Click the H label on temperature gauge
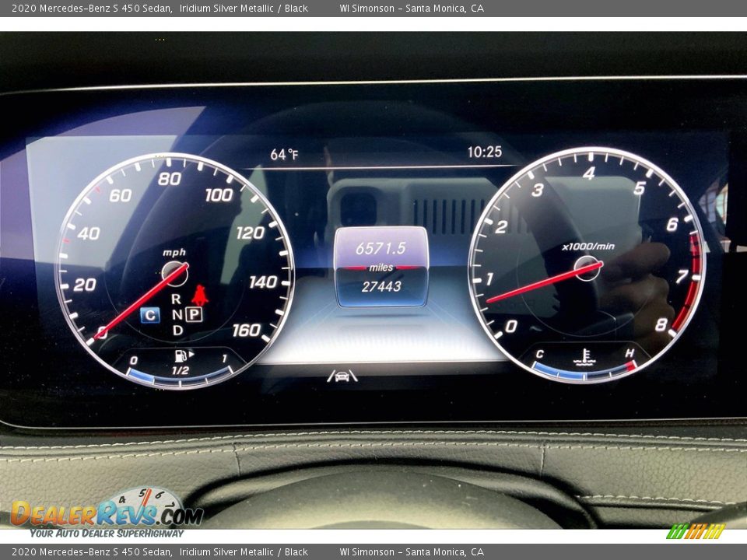Screen dimensions: 747x560 click(630, 353)
